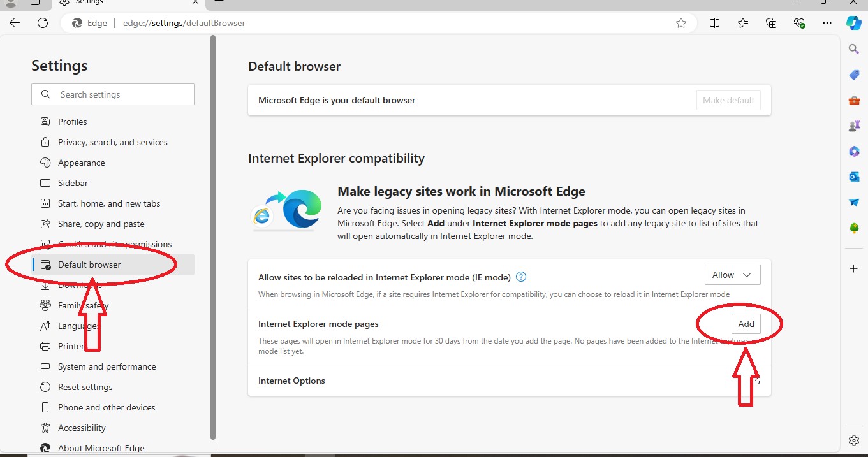Image resolution: width=868 pixels, height=457 pixels.
Task: Open the Outlook icon in the Edge sidebar
Action: point(854,177)
